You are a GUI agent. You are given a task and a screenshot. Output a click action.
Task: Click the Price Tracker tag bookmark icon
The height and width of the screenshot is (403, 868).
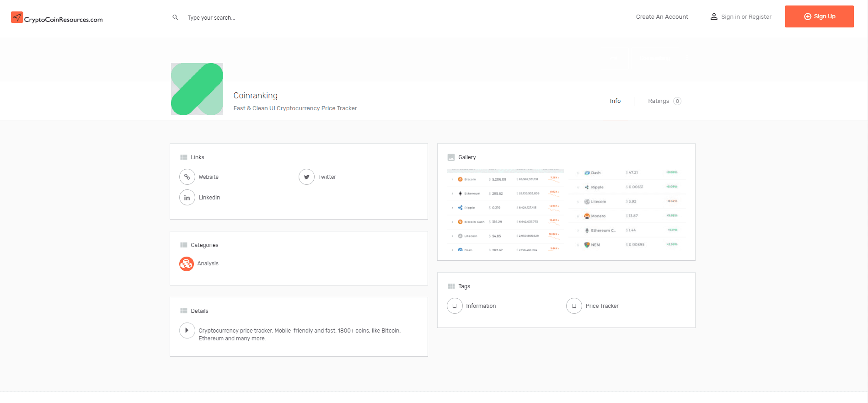click(x=574, y=306)
